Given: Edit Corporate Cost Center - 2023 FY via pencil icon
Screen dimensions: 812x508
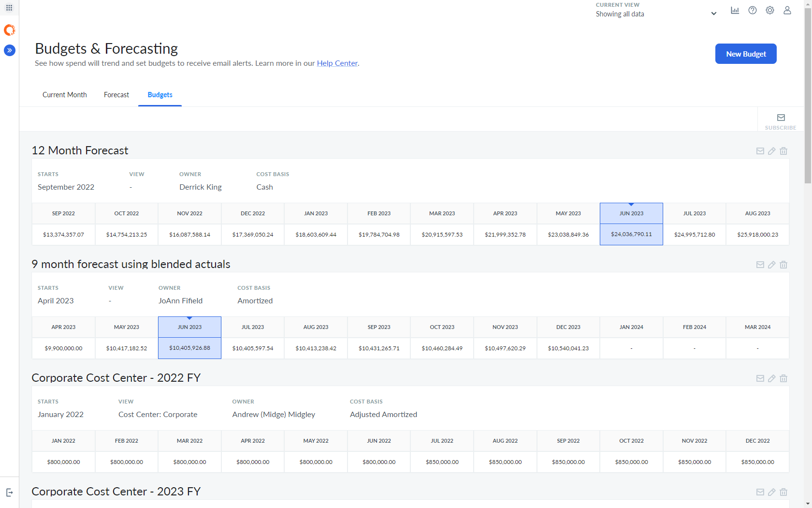Looking at the screenshot, I should [771, 492].
